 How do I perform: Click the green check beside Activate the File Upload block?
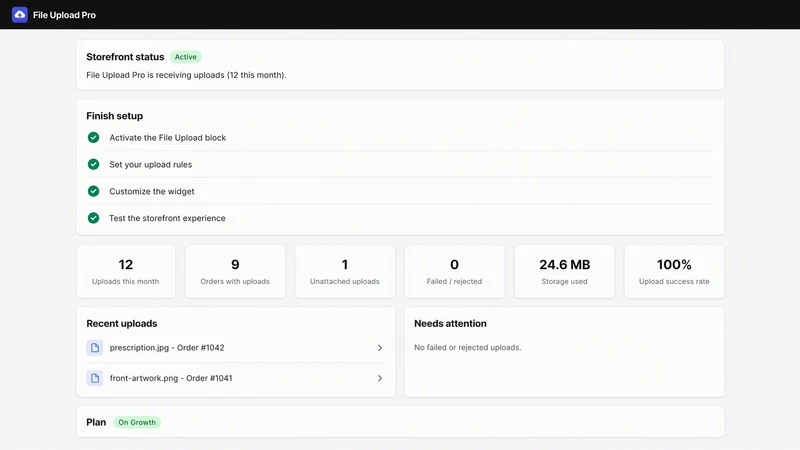(x=93, y=138)
